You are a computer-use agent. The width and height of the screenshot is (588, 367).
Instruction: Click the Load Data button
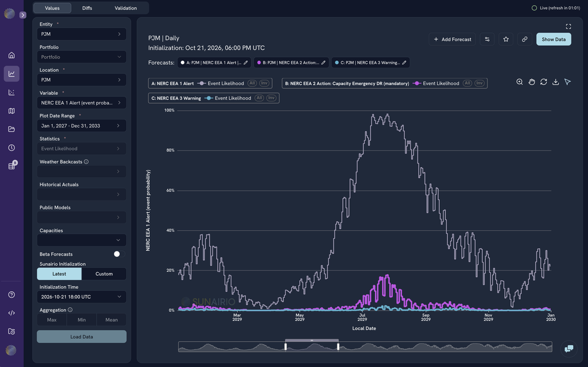(x=82, y=337)
